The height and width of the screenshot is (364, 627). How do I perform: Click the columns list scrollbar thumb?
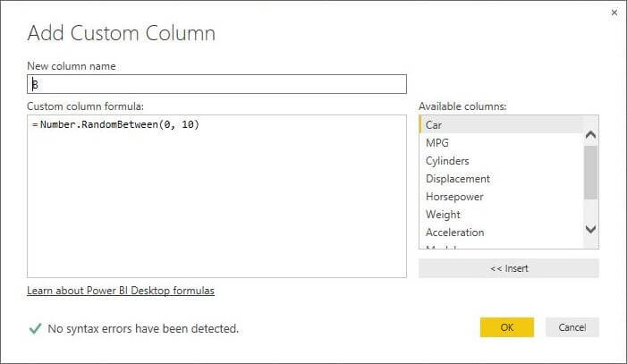(x=590, y=170)
